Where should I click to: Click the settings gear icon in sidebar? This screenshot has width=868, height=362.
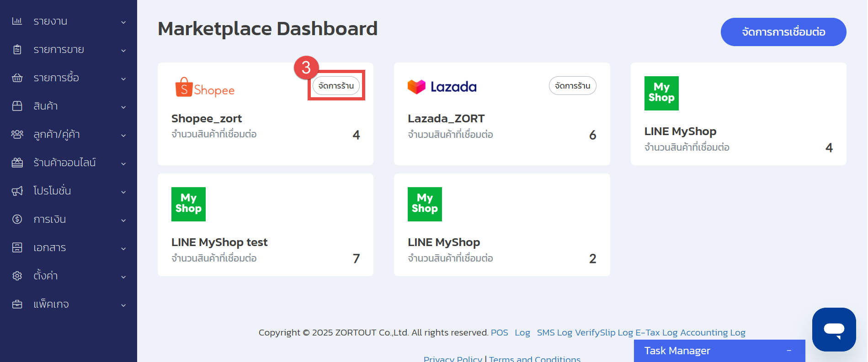(17, 276)
